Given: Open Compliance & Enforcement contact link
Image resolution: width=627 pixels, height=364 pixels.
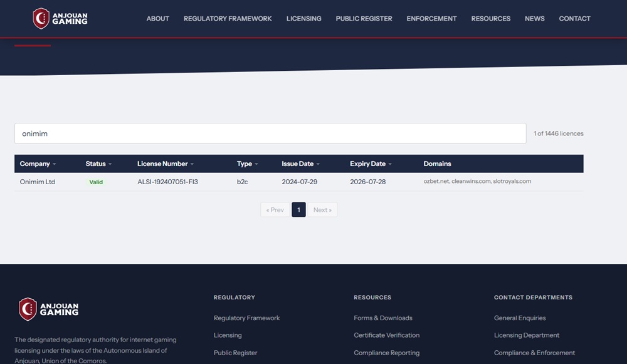Looking at the screenshot, I should coord(534,353).
